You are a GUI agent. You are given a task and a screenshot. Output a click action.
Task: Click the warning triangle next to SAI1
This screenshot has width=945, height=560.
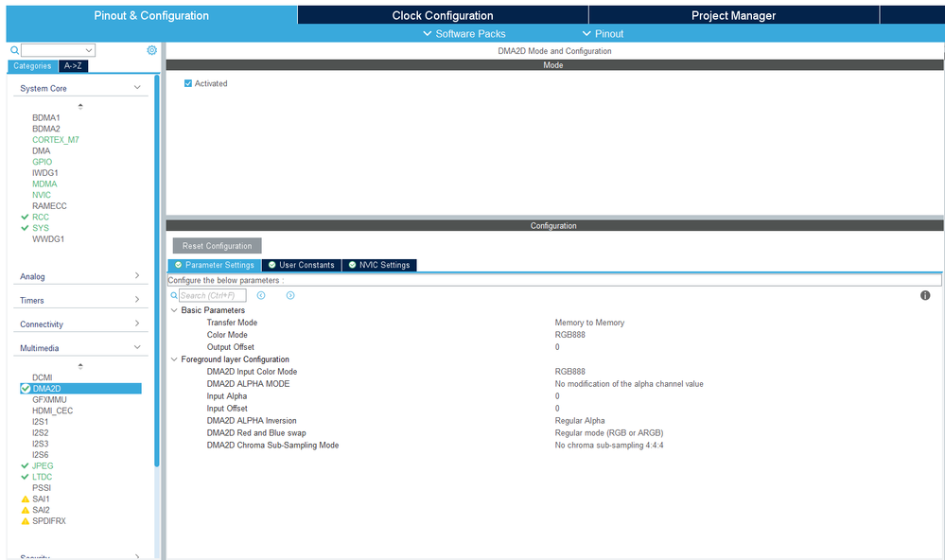25,499
